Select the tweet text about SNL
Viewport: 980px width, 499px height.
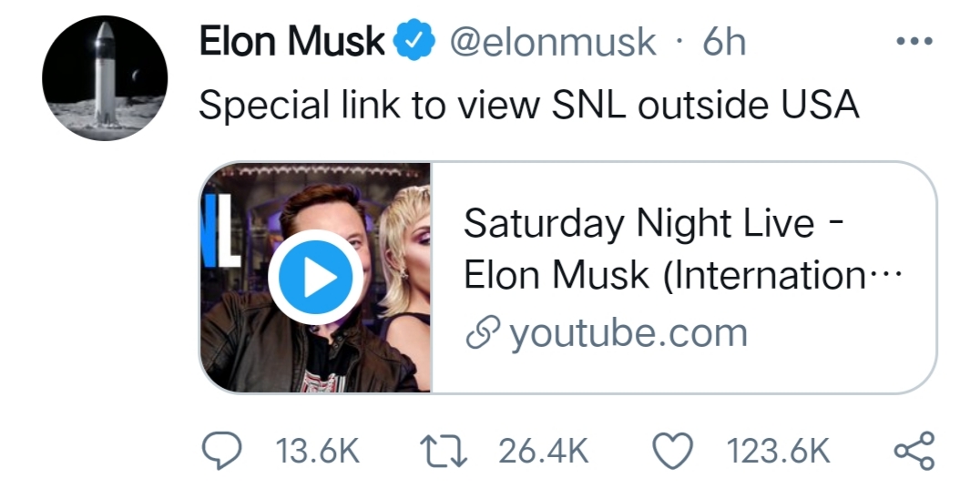pos(528,106)
